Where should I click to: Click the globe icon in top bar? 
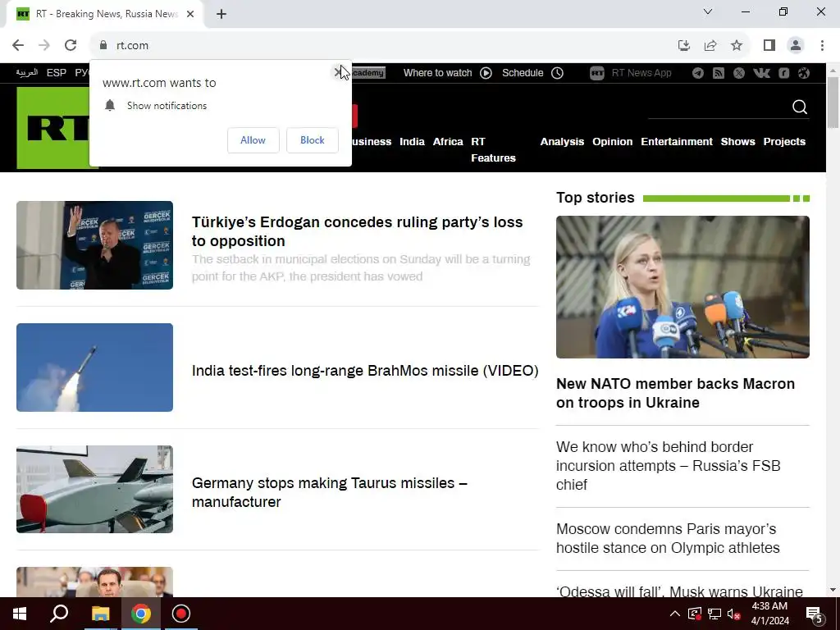coord(804,73)
